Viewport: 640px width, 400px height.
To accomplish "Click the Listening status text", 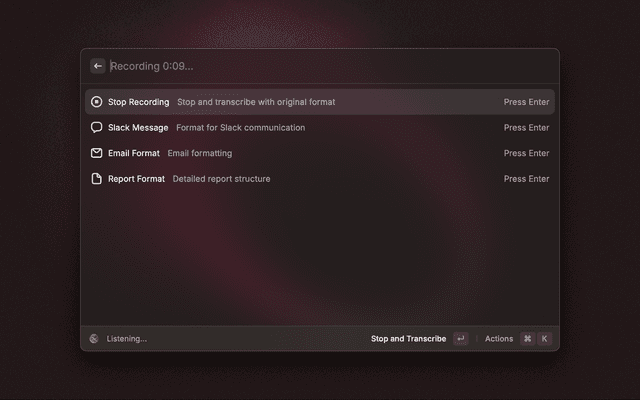I will (127, 339).
